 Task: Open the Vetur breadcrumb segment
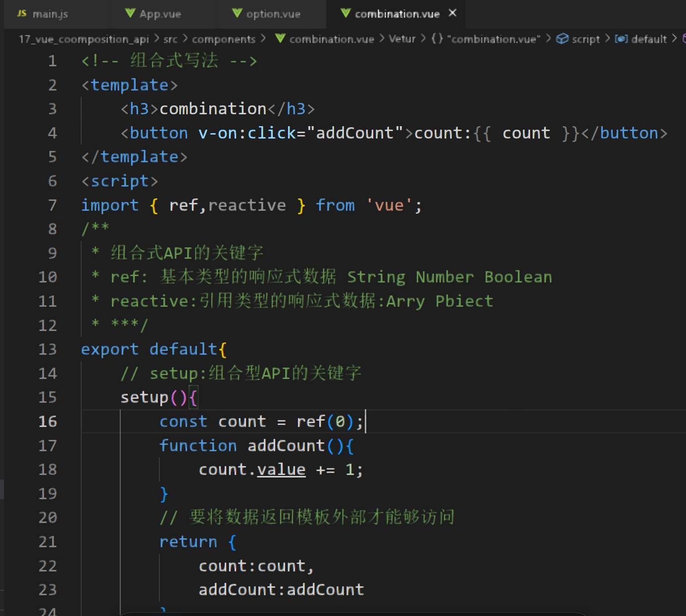[x=402, y=39]
